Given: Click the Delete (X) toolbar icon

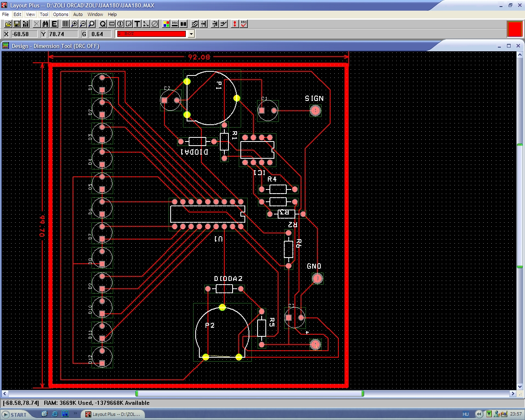Looking at the screenshot, I should coord(37,24).
